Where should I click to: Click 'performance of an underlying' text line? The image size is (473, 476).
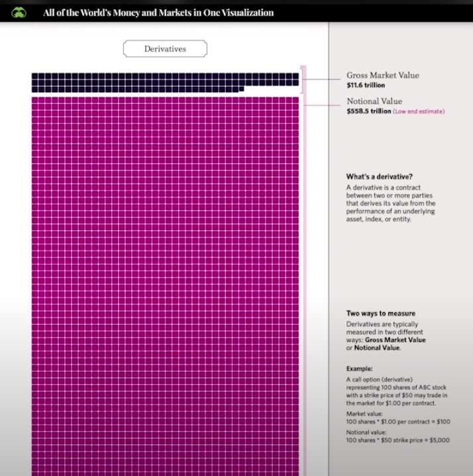pos(390,211)
